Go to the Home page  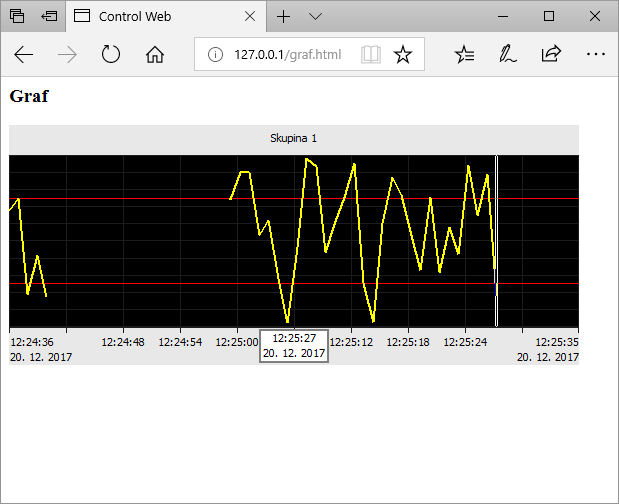155,54
